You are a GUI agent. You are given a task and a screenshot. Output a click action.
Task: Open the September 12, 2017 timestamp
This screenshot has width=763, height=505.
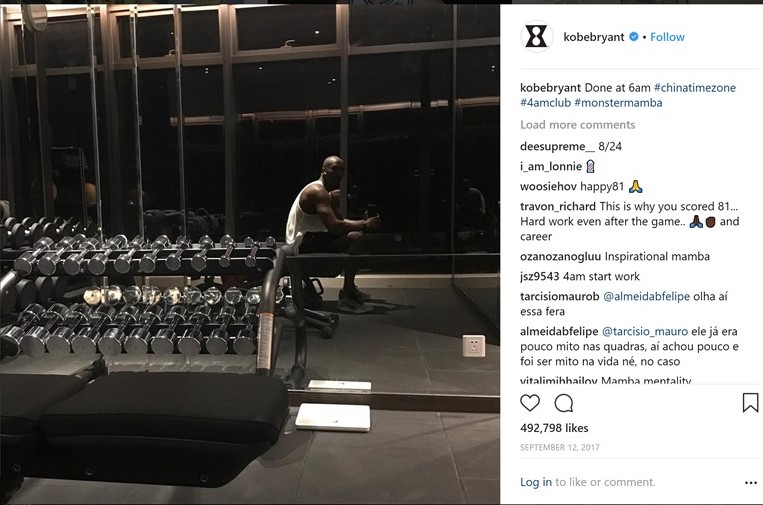point(560,447)
